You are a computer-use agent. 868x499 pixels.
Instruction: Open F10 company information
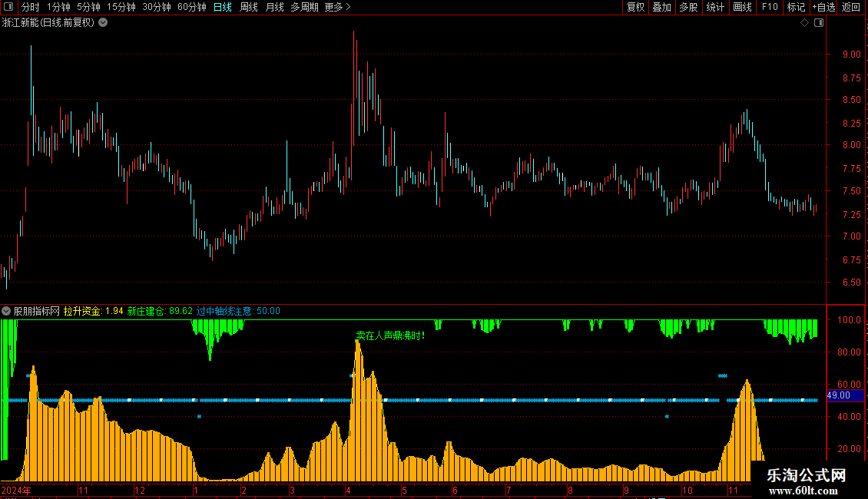[x=770, y=7]
